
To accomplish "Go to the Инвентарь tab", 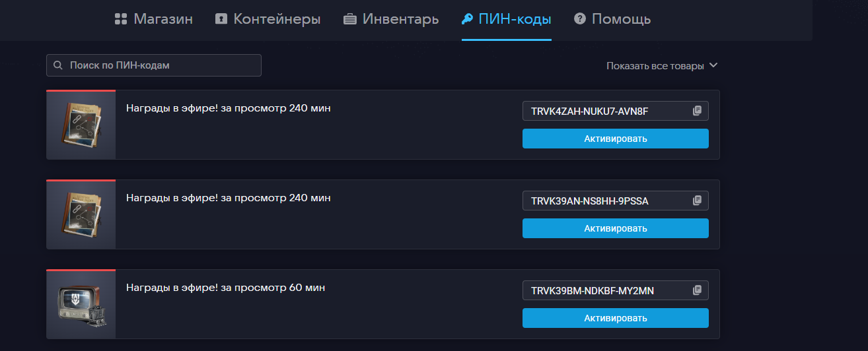I will [x=400, y=19].
